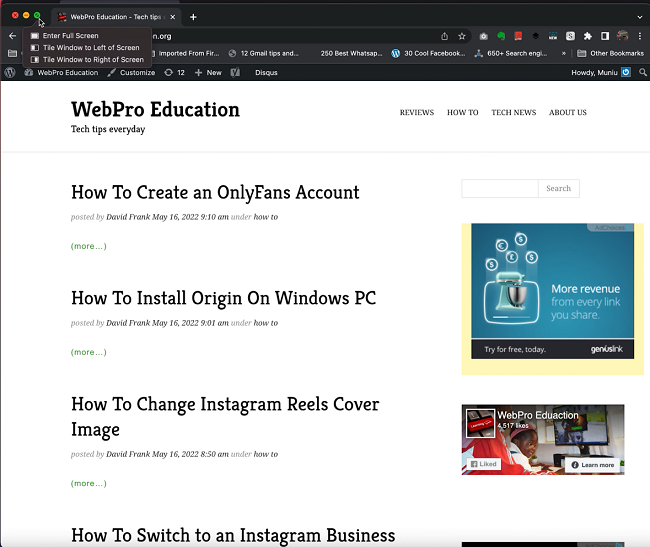Click the white S extension icon

pyautogui.click(x=570, y=36)
